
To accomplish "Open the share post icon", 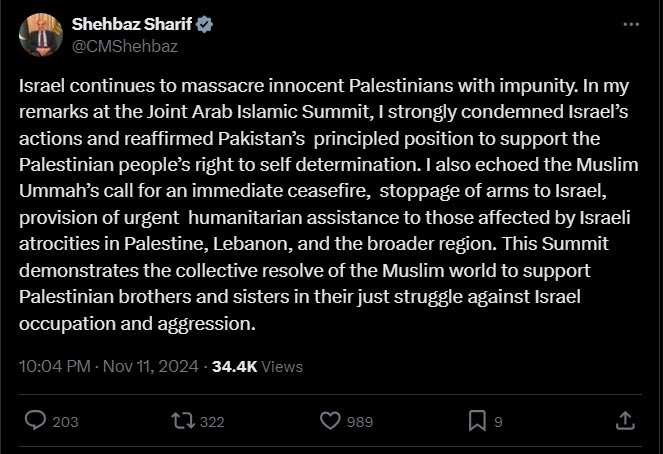I will [x=625, y=421].
